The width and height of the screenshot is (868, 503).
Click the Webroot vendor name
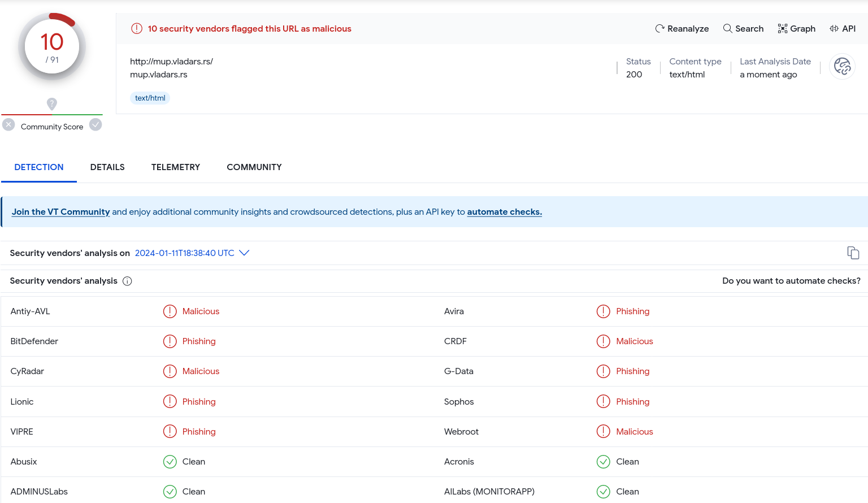coord(461,432)
